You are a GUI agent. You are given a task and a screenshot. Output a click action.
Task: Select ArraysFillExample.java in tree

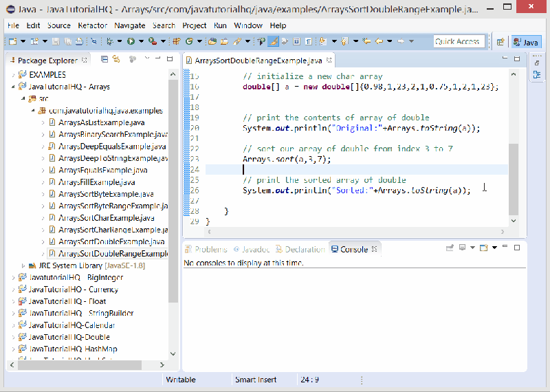point(97,182)
